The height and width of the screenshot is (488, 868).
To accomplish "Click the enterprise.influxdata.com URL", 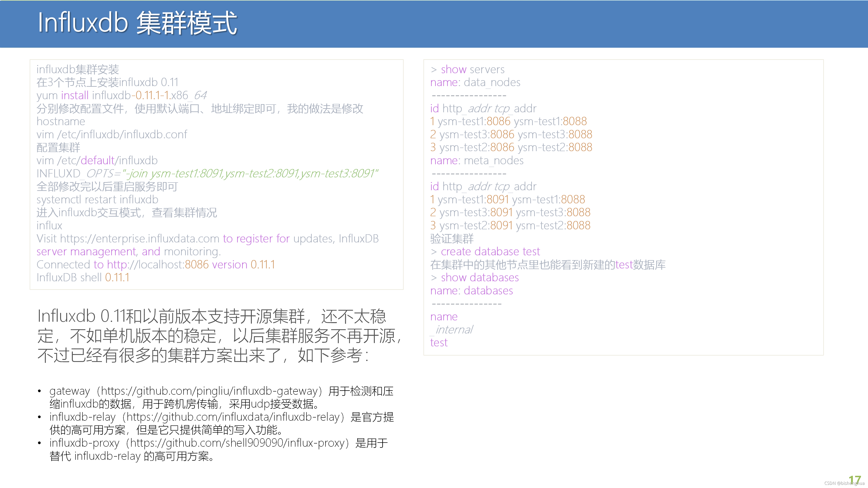I will [139, 238].
